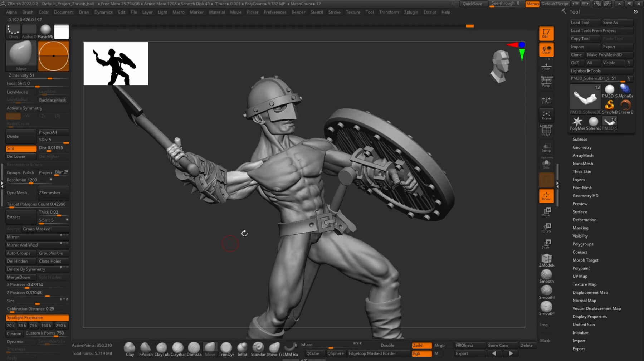
Task: Enable Transp mode on the right shelf
Action: (546, 148)
